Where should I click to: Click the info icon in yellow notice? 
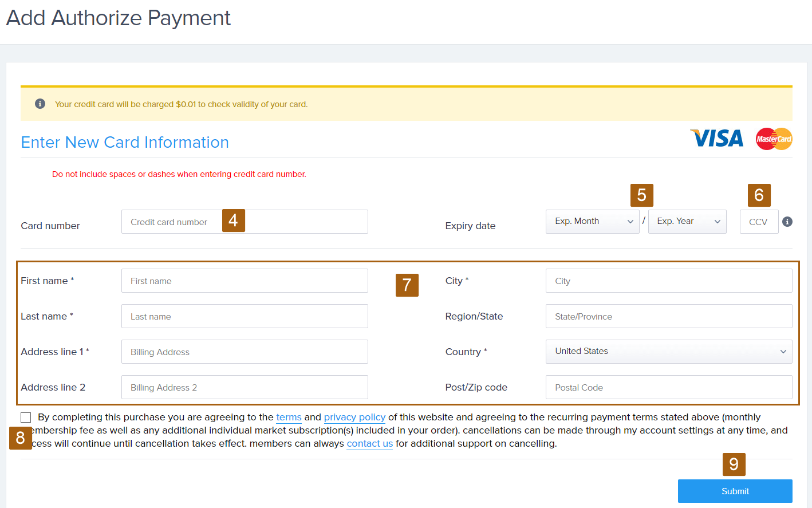(x=40, y=104)
